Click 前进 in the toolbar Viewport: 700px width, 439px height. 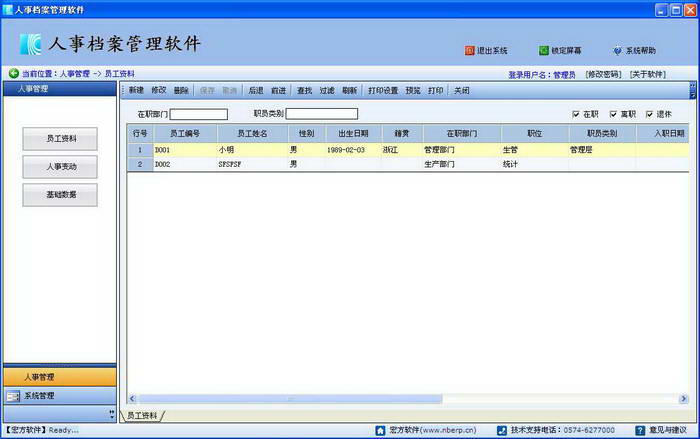tap(278, 90)
